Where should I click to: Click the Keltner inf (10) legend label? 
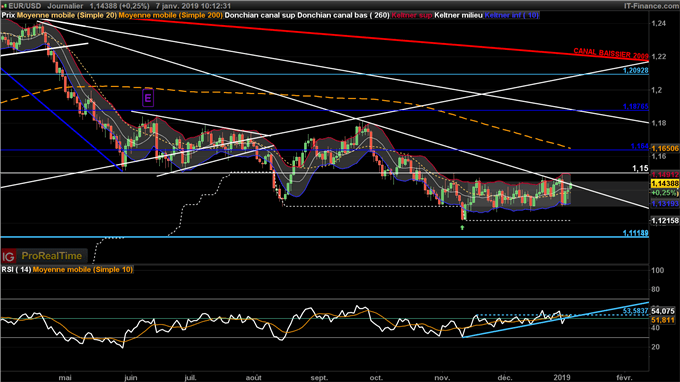512,15
